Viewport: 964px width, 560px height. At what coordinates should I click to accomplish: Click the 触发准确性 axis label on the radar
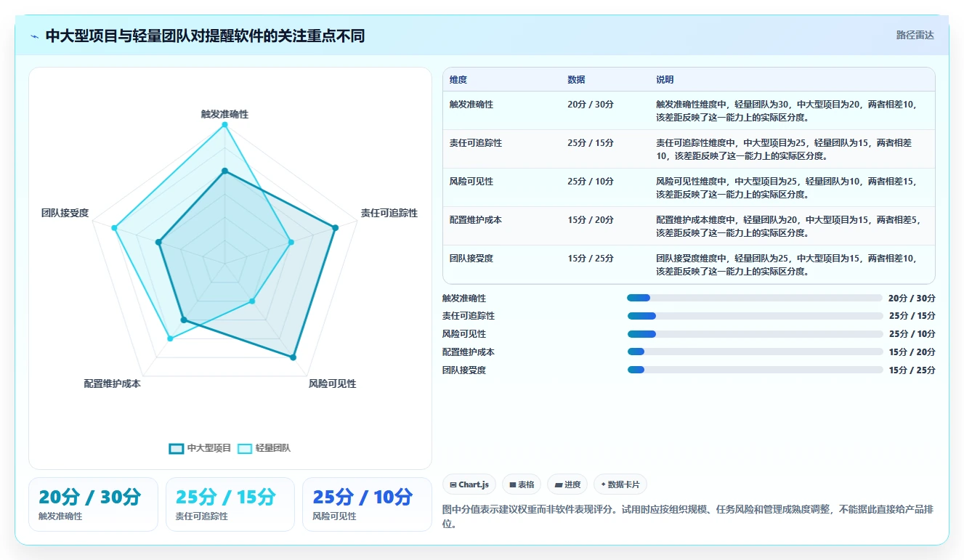click(224, 114)
